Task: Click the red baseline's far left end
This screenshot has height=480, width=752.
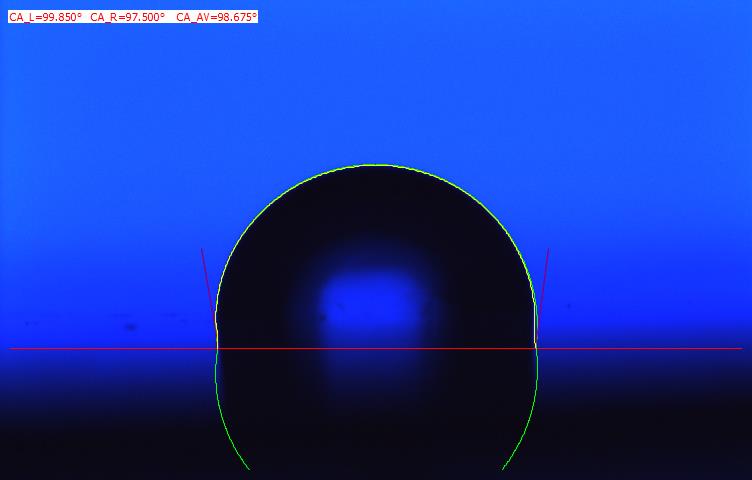Action: click(12, 349)
